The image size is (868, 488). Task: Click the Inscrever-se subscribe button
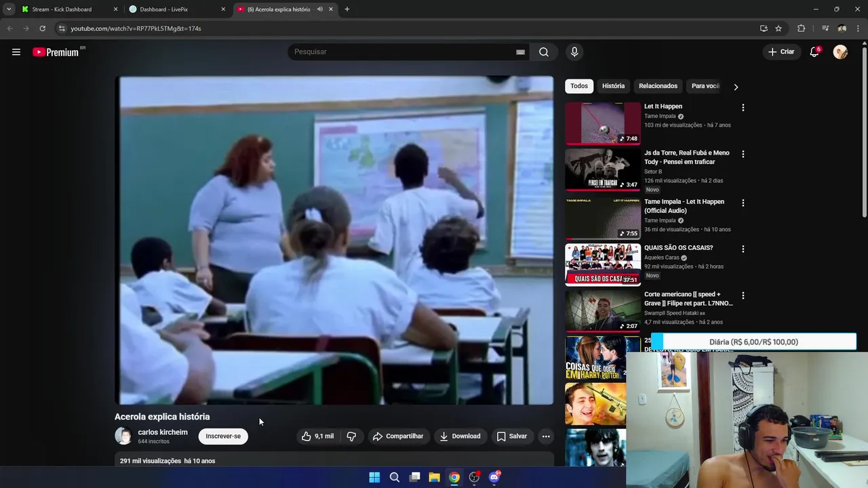coord(223,436)
